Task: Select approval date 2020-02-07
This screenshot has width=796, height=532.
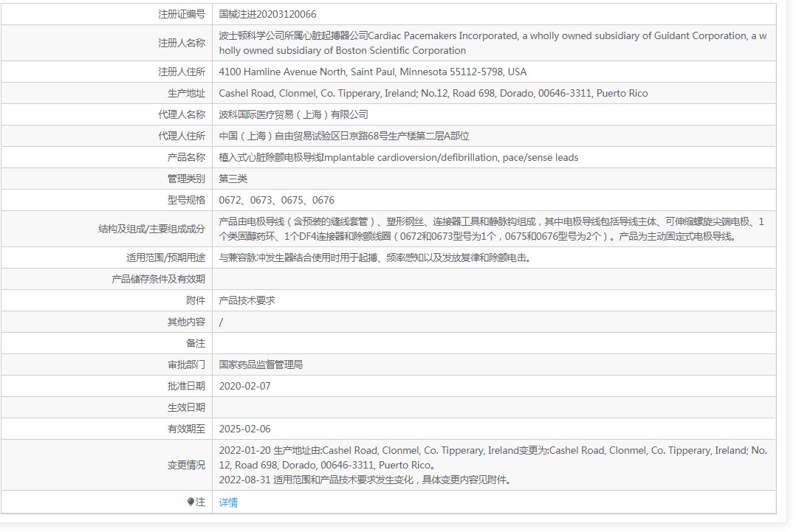Action: (x=244, y=386)
